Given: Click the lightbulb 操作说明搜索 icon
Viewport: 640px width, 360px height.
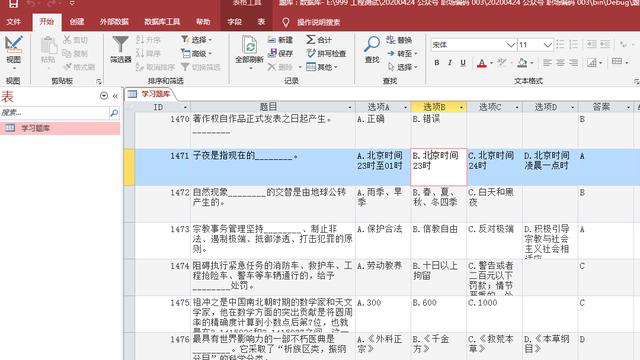Looking at the screenshot, I should click(x=286, y=22).
